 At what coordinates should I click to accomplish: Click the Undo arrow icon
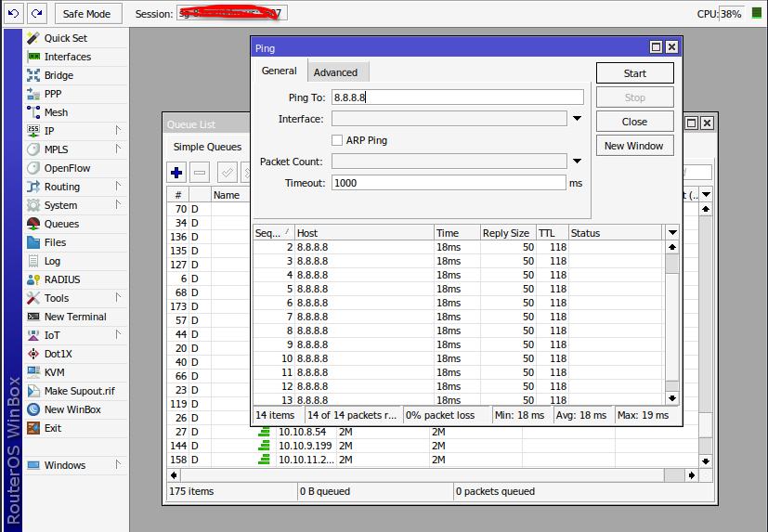(13, 13)
